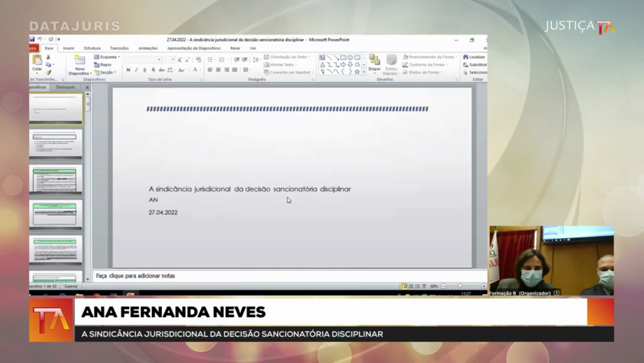
Task: Switch to the Transições tab
Action: pos(119,48)
